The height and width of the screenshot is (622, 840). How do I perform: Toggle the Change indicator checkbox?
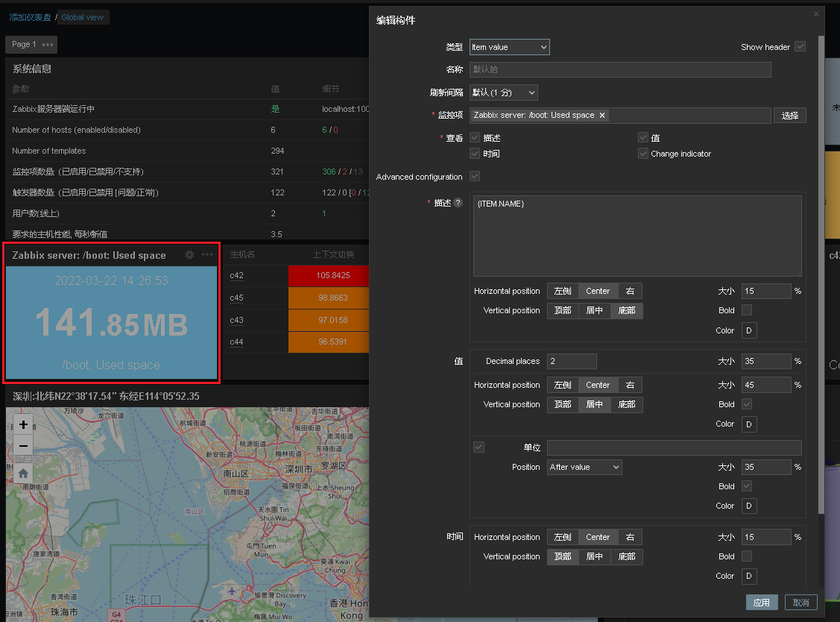pos(642,154)
